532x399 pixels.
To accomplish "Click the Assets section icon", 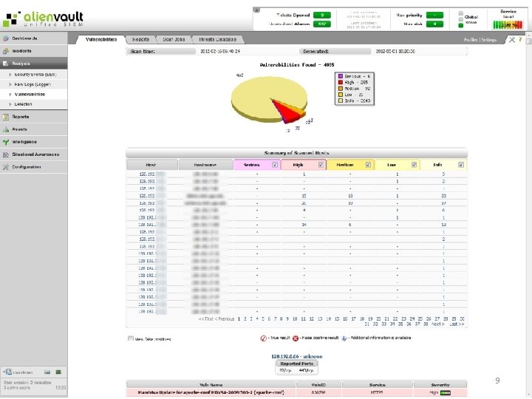I will click(6, 129).
